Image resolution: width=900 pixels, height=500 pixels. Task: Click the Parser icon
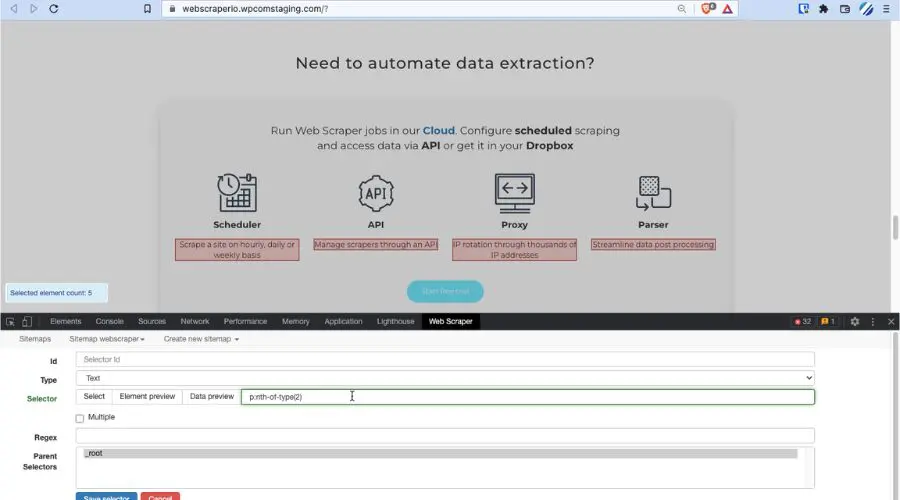[x=653, y=193]
